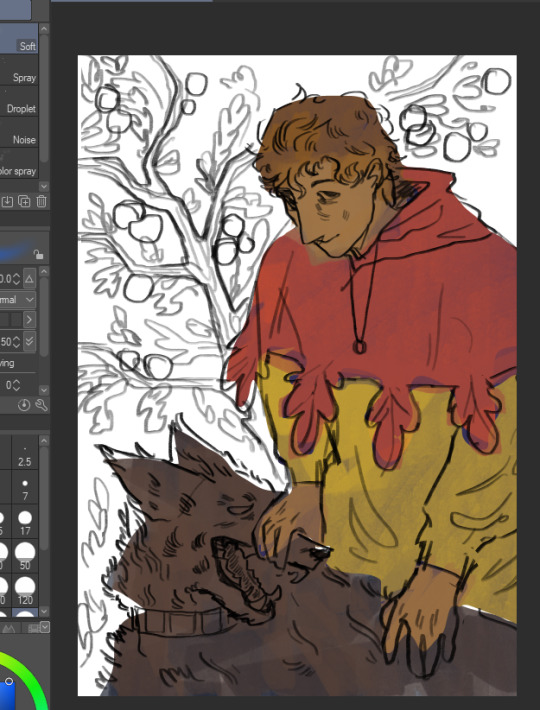
Task: Adjust the brush size value stepper
Action: [16, 279]
